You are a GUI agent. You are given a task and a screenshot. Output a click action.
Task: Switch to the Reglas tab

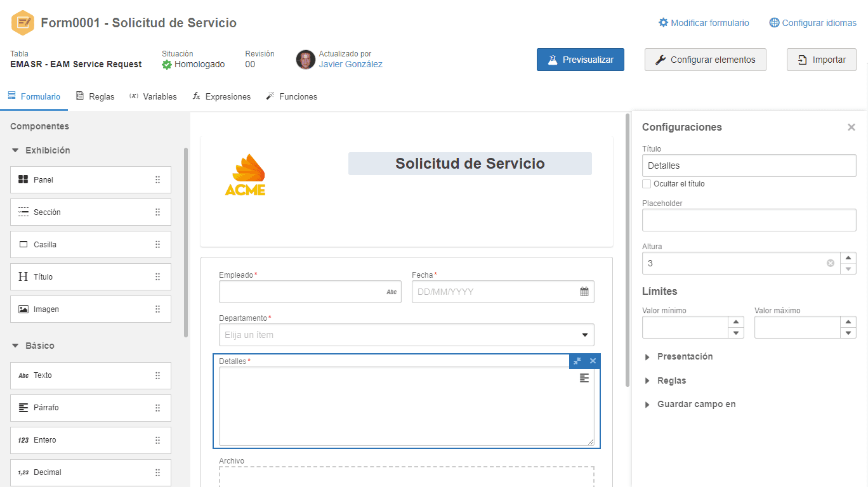coord(95,96)
